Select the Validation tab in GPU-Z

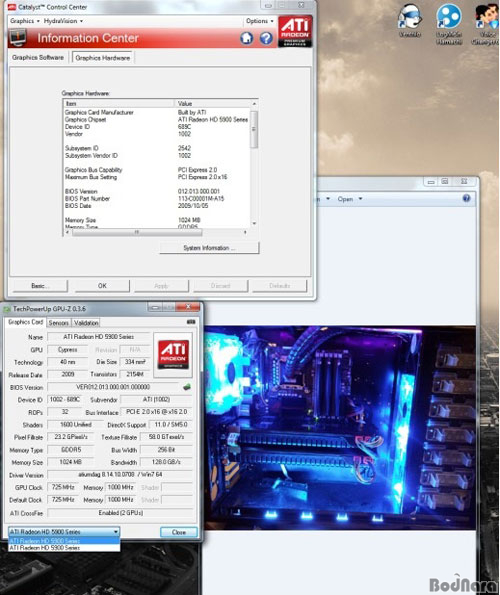[86, 323]
